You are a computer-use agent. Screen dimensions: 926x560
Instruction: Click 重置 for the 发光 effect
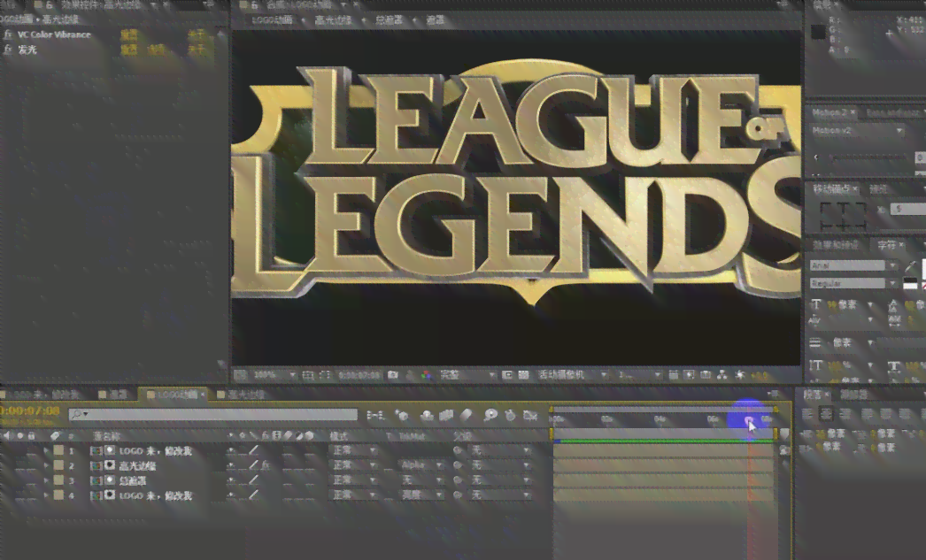[x=128, y=50]
